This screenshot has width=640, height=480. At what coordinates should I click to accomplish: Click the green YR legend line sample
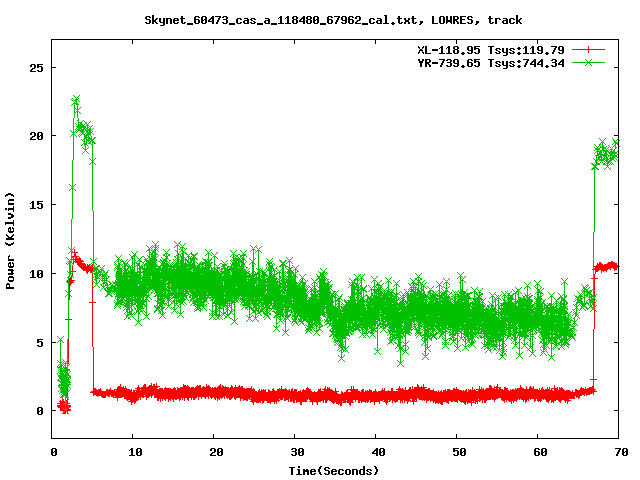pos(588,62)
